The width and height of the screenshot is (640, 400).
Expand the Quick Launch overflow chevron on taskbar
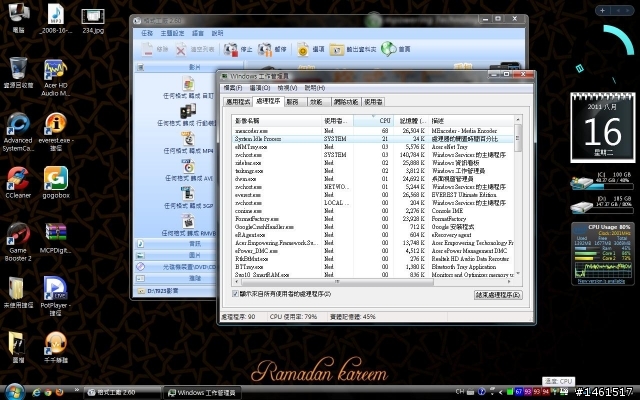coord(76,391)
